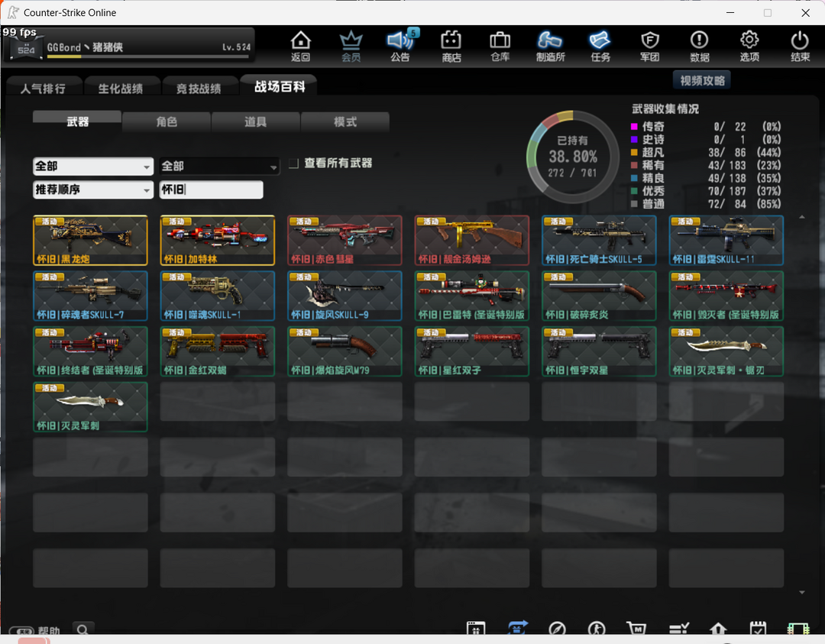This screenshot has width=825, height=644.
Task: Click the weapon list scroll-up arrow
Action: (802, 217)
